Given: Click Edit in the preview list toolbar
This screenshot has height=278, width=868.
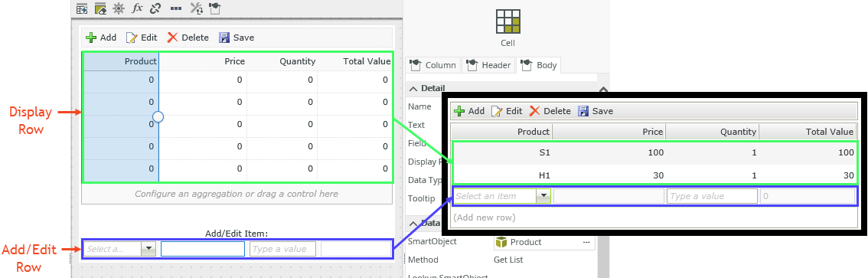Looking at the screenshot, I should tap(507, 111).
